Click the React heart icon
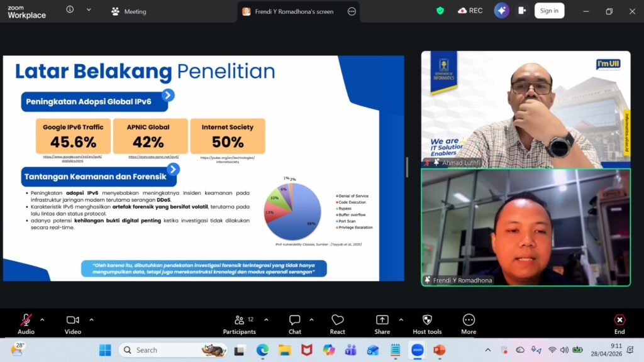This screenshot has height=362, width=644. click(x=337, y=324)
